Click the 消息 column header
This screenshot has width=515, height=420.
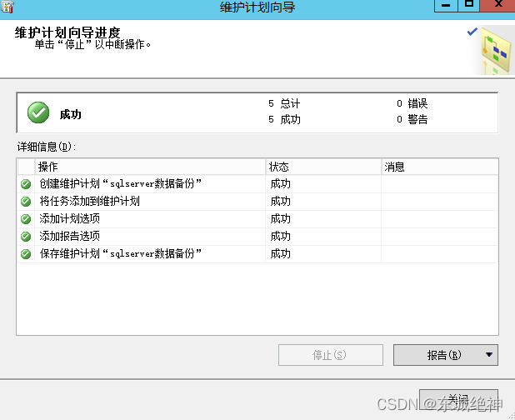click(440, 167)
